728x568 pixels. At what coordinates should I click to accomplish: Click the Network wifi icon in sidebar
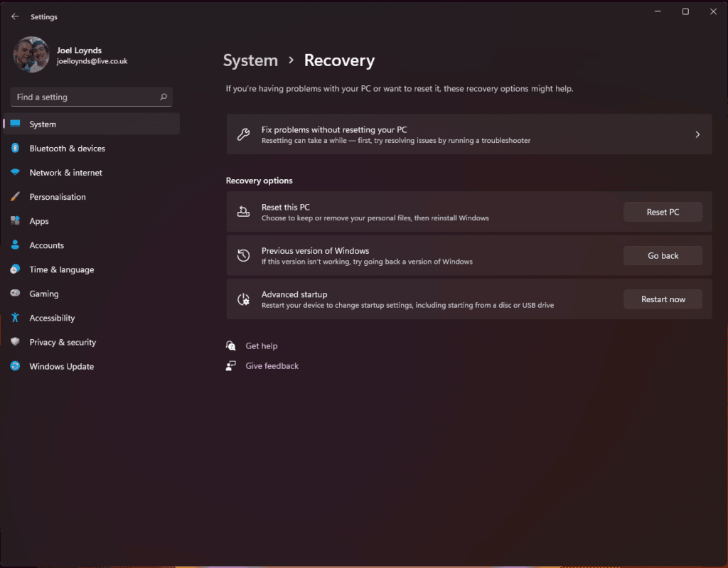point(16,172)
